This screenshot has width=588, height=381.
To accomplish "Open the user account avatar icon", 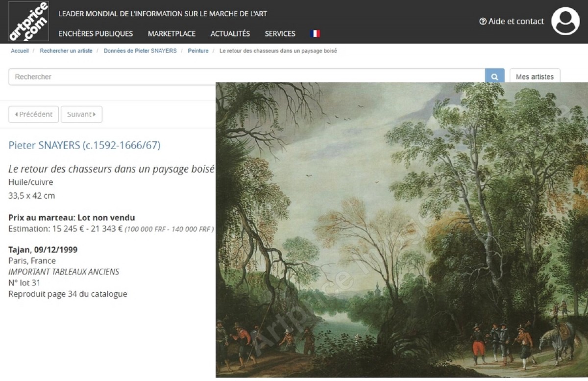I will (x=565, y=21).
